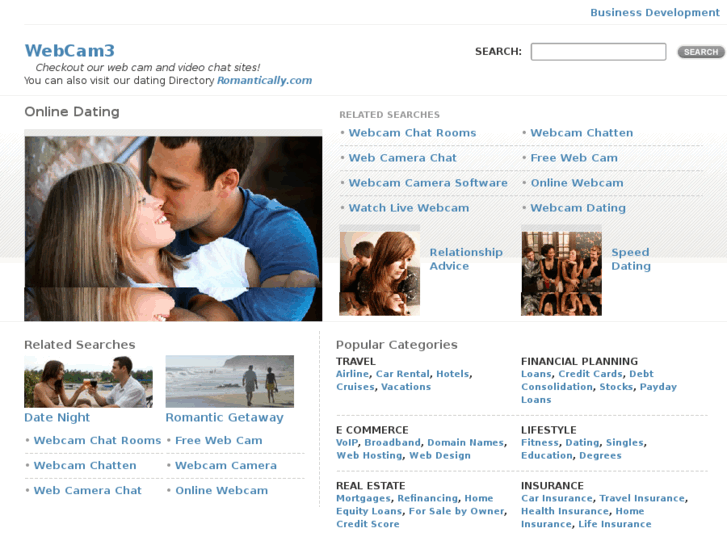Screen dimensions: 727x545
Task: Open the Singles lifestyle link
Action: click(x=625, y=442)
